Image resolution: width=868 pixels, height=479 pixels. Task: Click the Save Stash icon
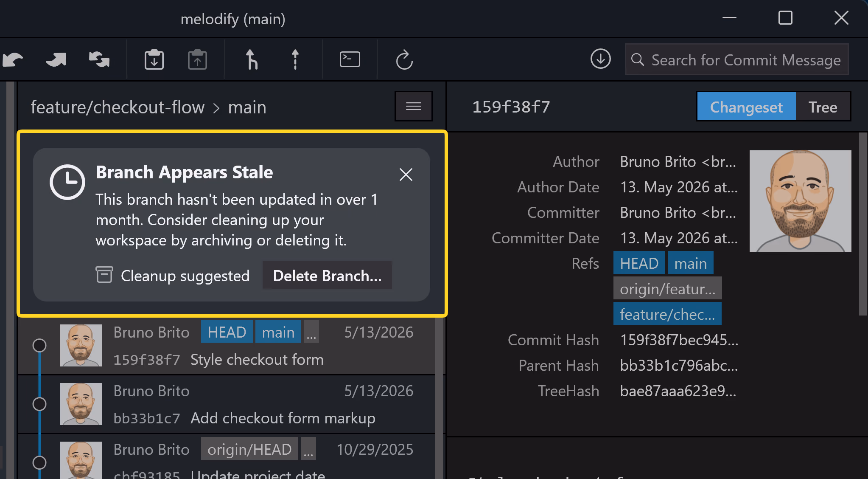pos(154,59)
